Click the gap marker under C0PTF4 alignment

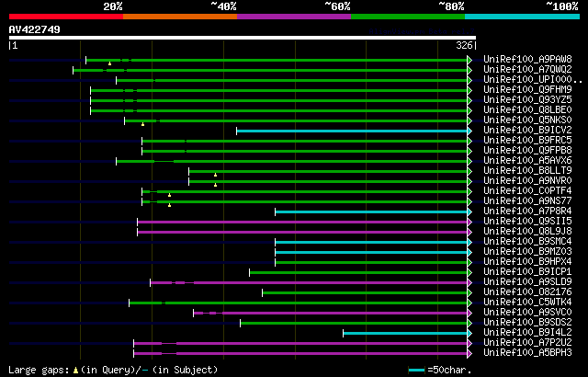[x=169, y=195]
